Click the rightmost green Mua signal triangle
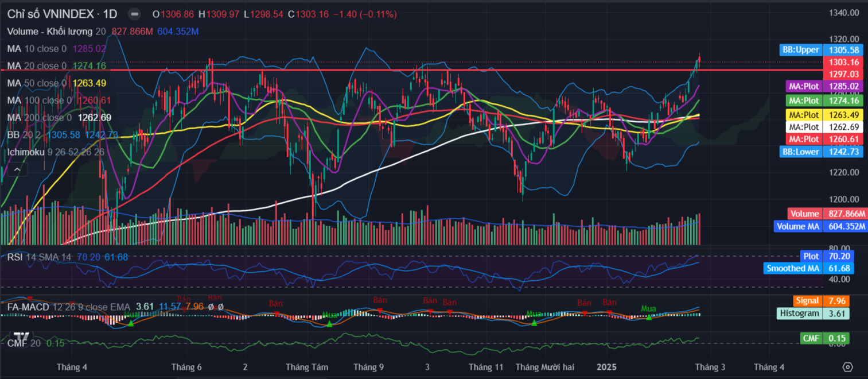 click(x=648, y=317)
